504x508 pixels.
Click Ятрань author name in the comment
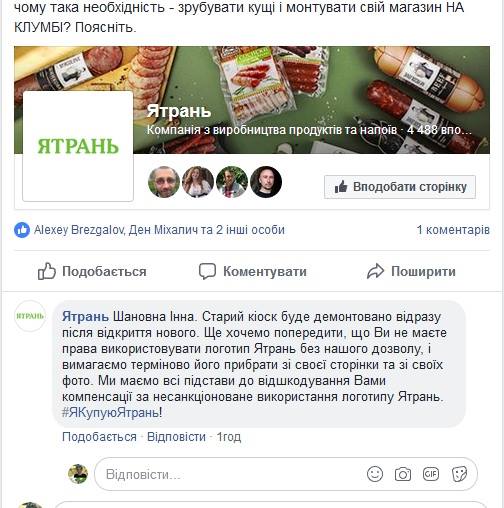pos(85,316)
